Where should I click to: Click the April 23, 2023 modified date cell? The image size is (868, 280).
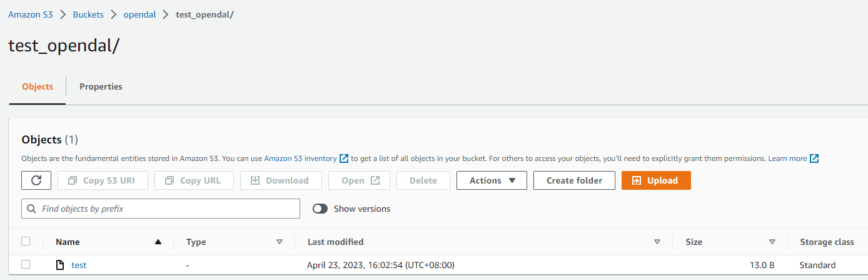(381, 265)
